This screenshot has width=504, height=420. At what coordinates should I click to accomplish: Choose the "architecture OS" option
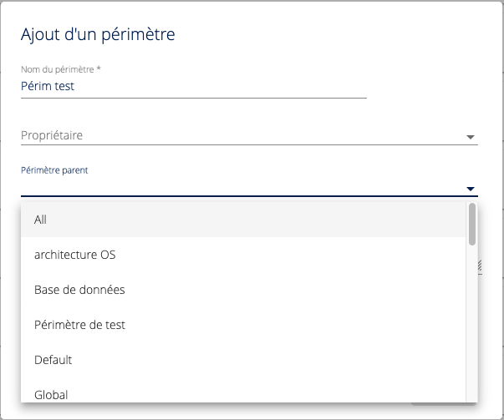click(80, 255)
